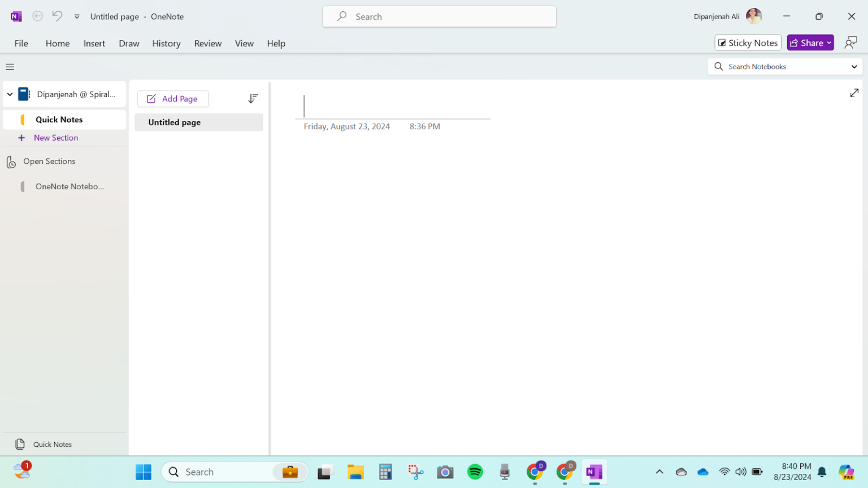
Task: Open the page sort options icon
Action: pos(253,98)
